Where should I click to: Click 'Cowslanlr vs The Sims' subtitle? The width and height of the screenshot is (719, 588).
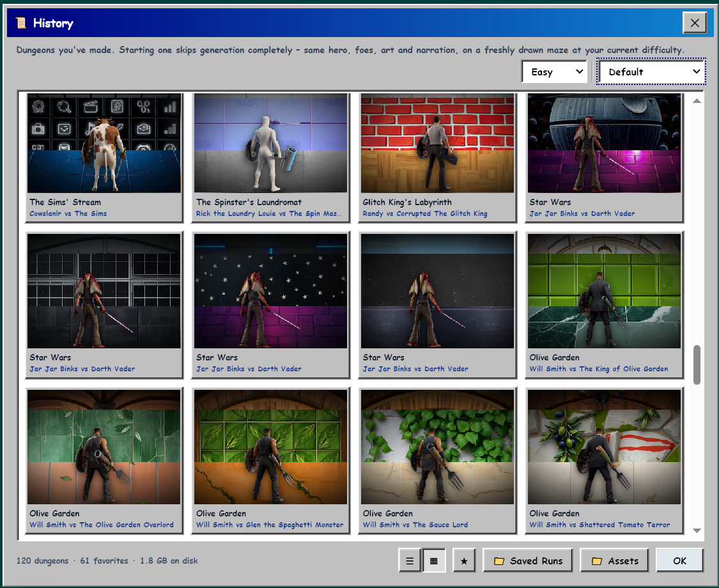pyautogui.click(x=68, y=213)
